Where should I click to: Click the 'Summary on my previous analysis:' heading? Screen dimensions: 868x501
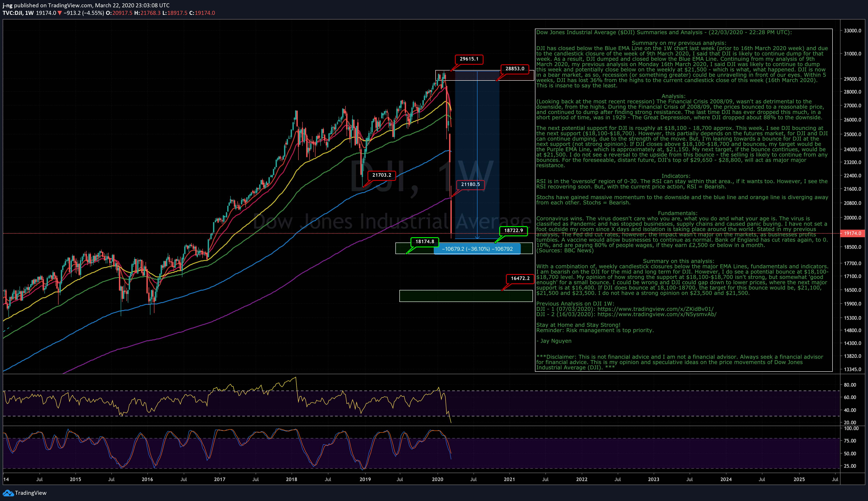679,43
